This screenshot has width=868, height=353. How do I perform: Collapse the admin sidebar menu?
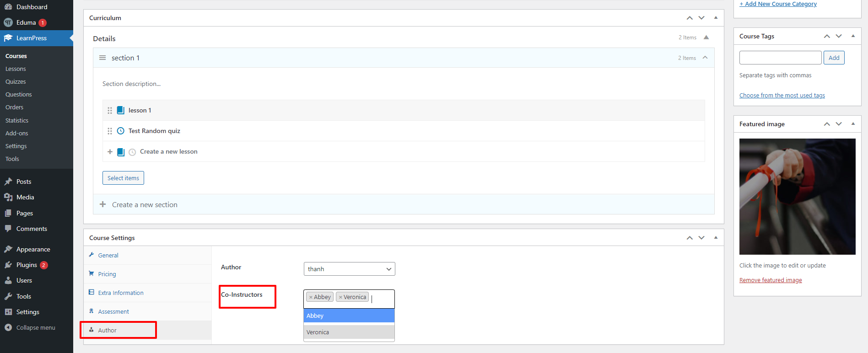pos(37,327)
